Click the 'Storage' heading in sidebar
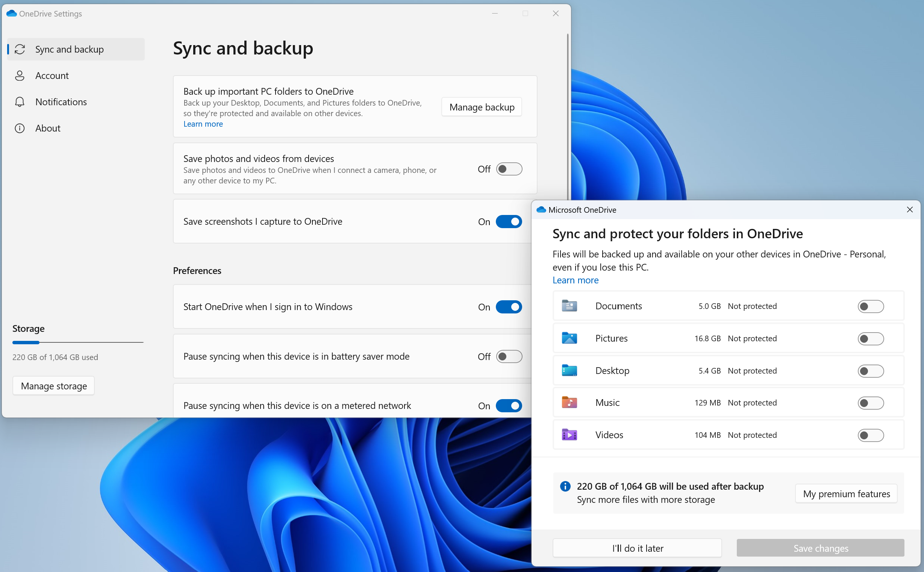Image resolution: width=924 pixels, height=572 pixels. tap(28, 328)
